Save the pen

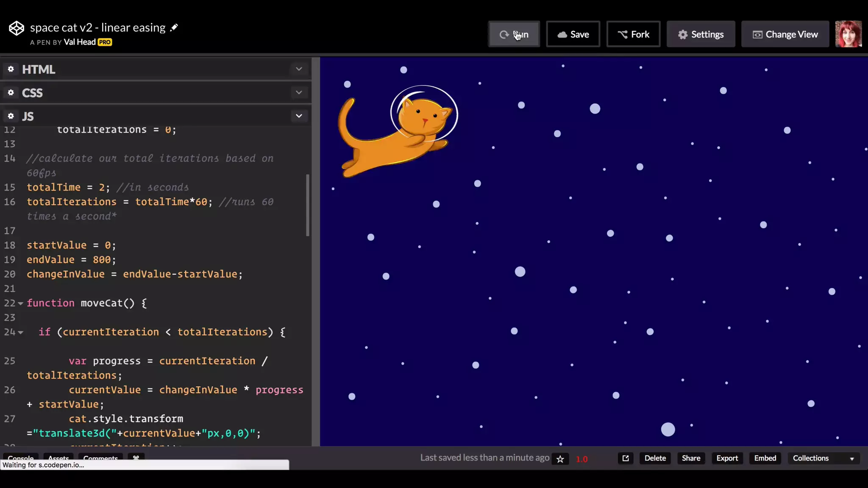click(573, 34)
